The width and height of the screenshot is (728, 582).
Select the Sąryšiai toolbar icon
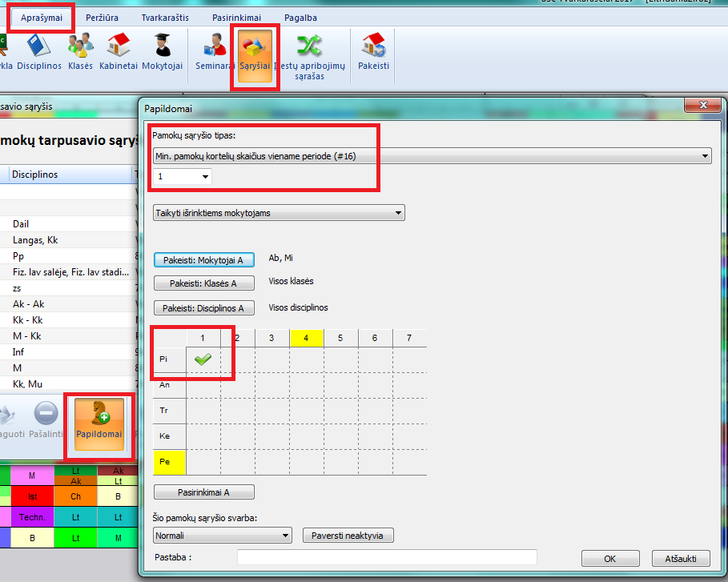click(255, 56)
